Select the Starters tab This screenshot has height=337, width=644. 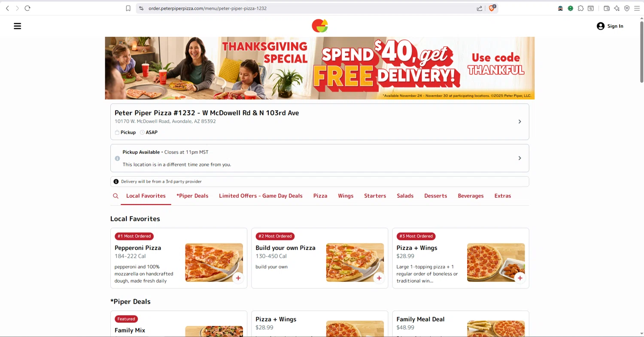(x=375, y=196)
